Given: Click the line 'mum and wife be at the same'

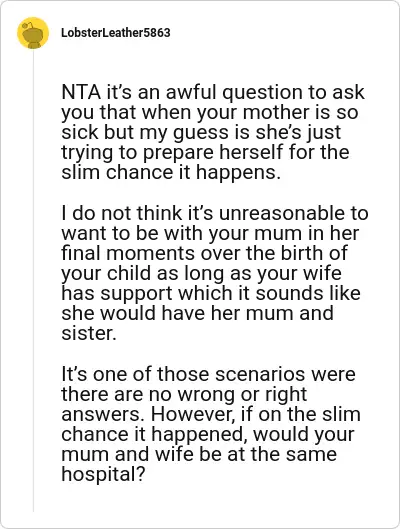Looking at the screenshot, I should pyautogui.click(x=199, y=454).
